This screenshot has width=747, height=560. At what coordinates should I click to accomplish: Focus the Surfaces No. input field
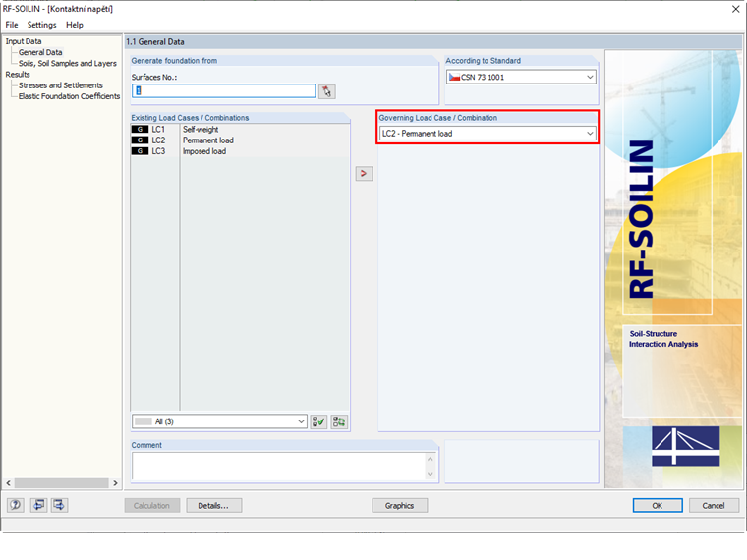[223, 90]
